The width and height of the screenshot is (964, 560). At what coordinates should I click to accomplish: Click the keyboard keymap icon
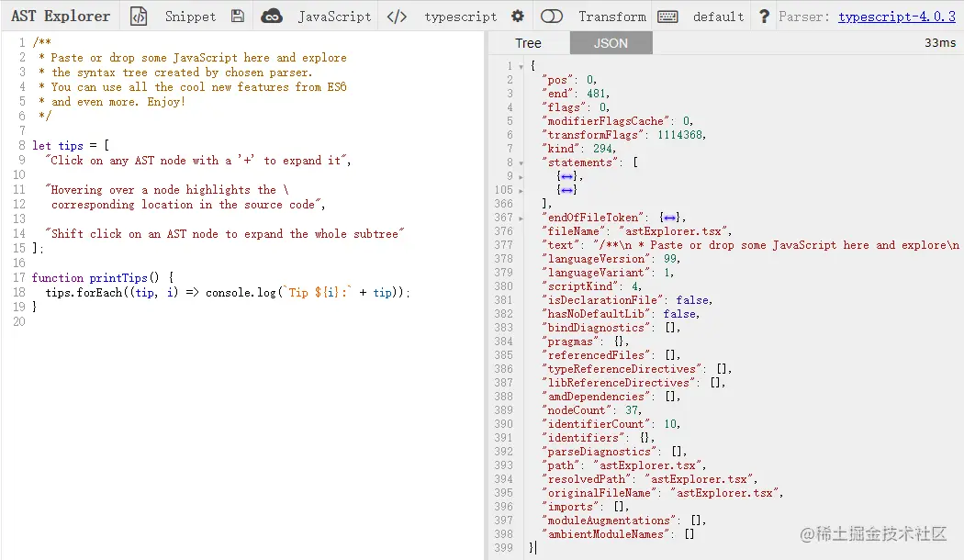[667, 17]
